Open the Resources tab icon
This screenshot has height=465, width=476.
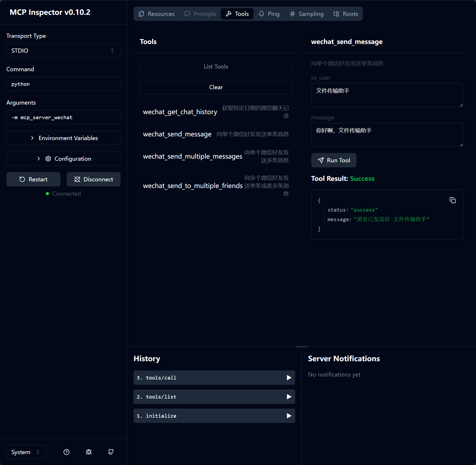[141, 14]
